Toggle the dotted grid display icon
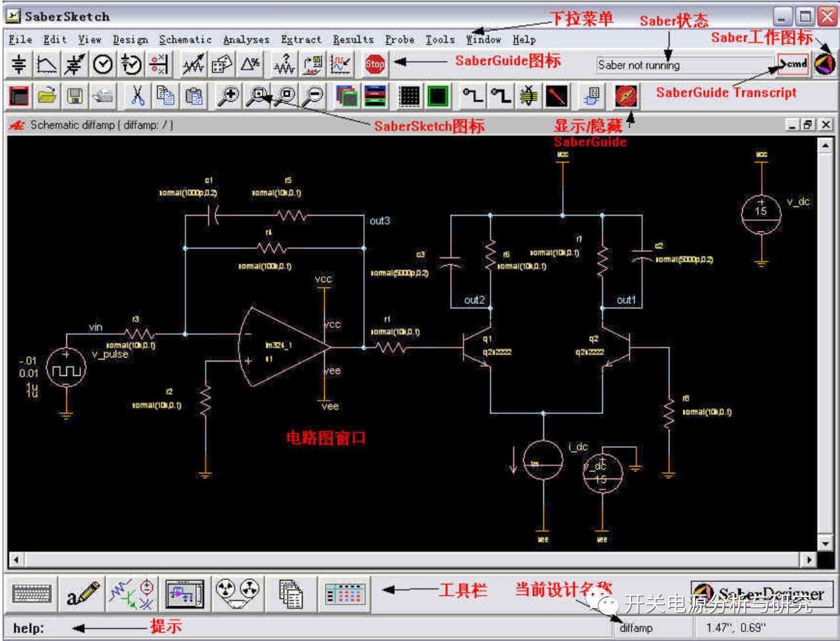Viewport: 840px width, 641px height. 409,96
